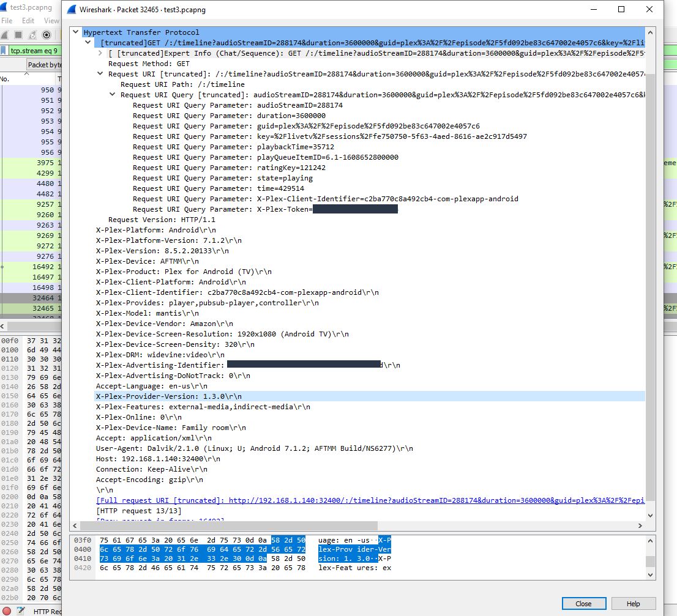The width and height of the screenshot is (677, 616).
Task: Click Packet bytes button in main window
Action: [43, 65]
